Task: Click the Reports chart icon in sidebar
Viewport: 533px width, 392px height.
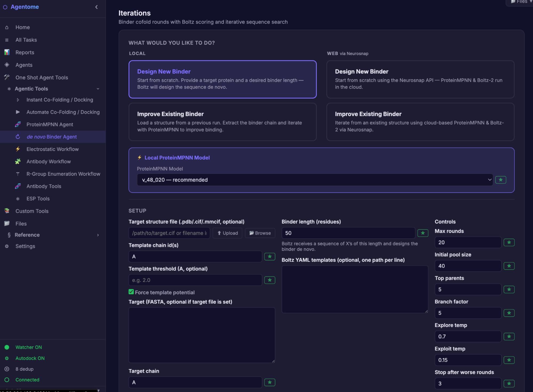Action: point(7,52)
